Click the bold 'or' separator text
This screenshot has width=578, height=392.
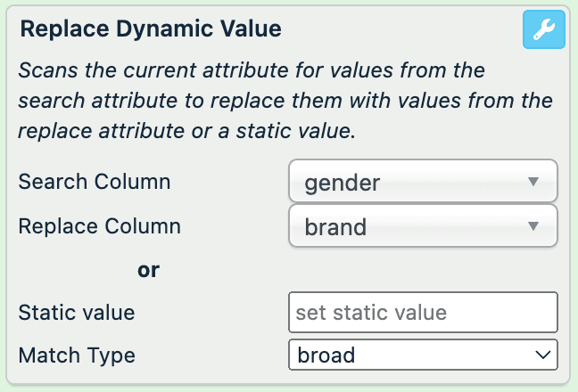coord(149,269)
